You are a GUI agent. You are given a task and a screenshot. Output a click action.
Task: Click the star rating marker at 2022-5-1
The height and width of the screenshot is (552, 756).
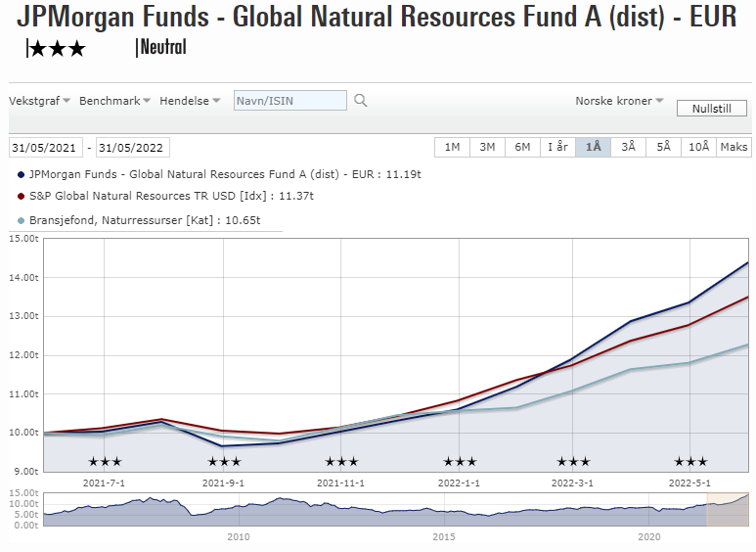pos(690,462)
